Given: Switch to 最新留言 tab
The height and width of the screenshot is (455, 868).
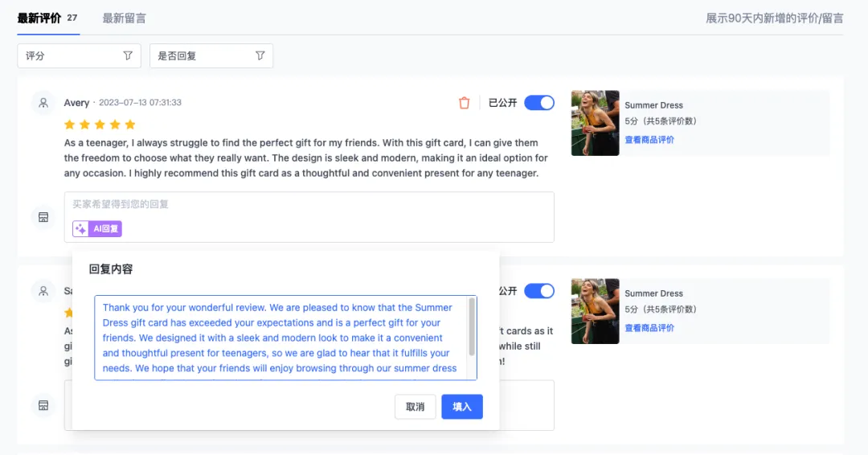Looking at the screenshot, I should coord(124,18).
